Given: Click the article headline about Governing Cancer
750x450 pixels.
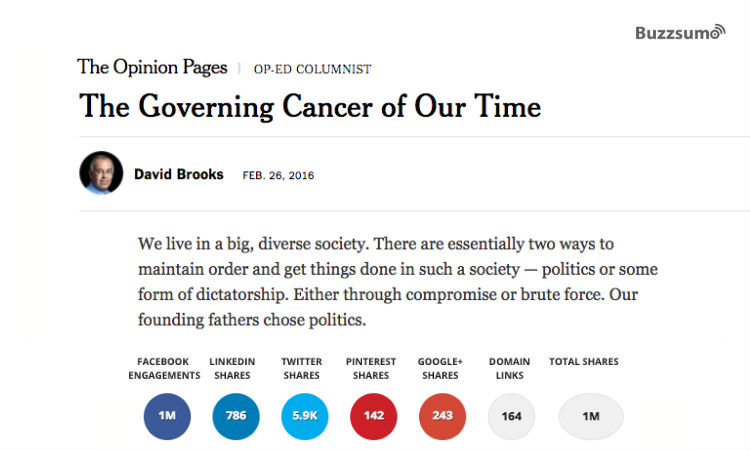Looking at the screenshot, I should pos(309,105).
